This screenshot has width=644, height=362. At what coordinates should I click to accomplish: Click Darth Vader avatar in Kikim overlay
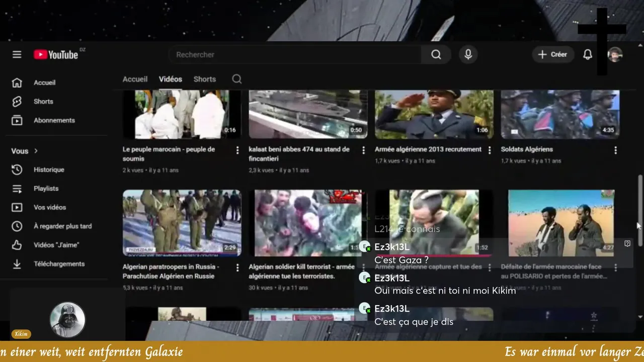[67, 320]
